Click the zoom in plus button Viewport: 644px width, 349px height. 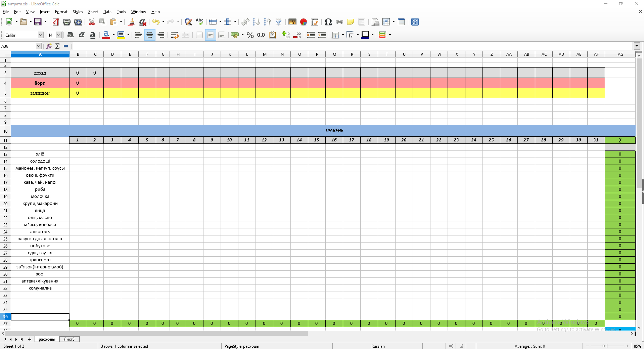[627, 346]
